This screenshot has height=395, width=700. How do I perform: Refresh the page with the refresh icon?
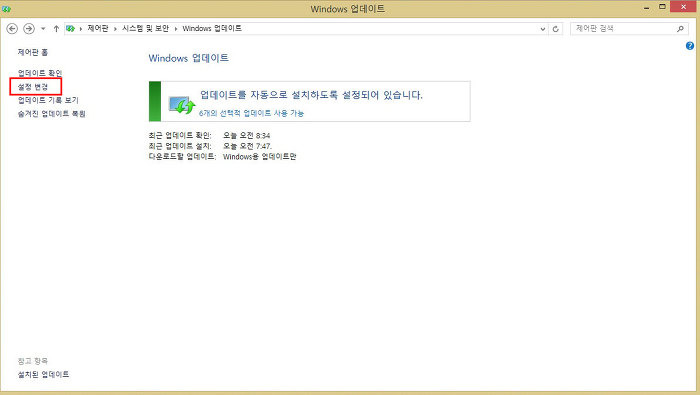pyautogui.click(x=556, y=29)
